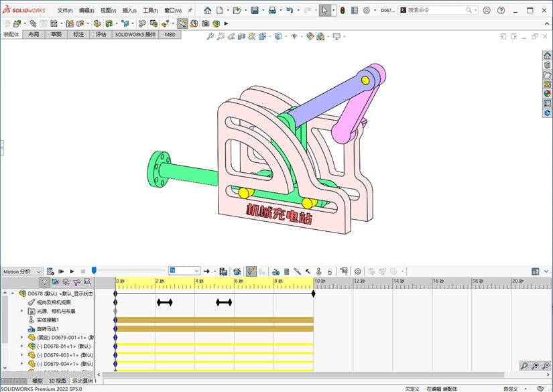
Task: Toggle the Filter Animated icon
Action: (56, 282)
